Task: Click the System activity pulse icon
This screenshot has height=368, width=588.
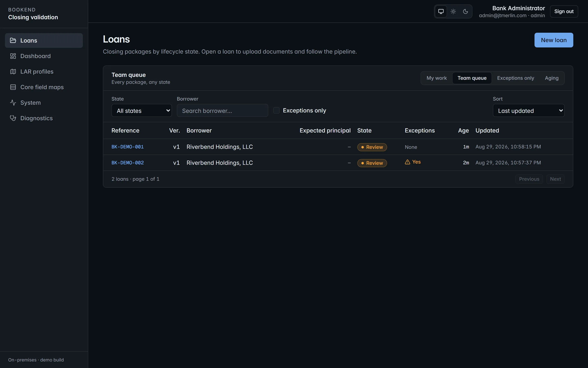Action: click(13, 103)
